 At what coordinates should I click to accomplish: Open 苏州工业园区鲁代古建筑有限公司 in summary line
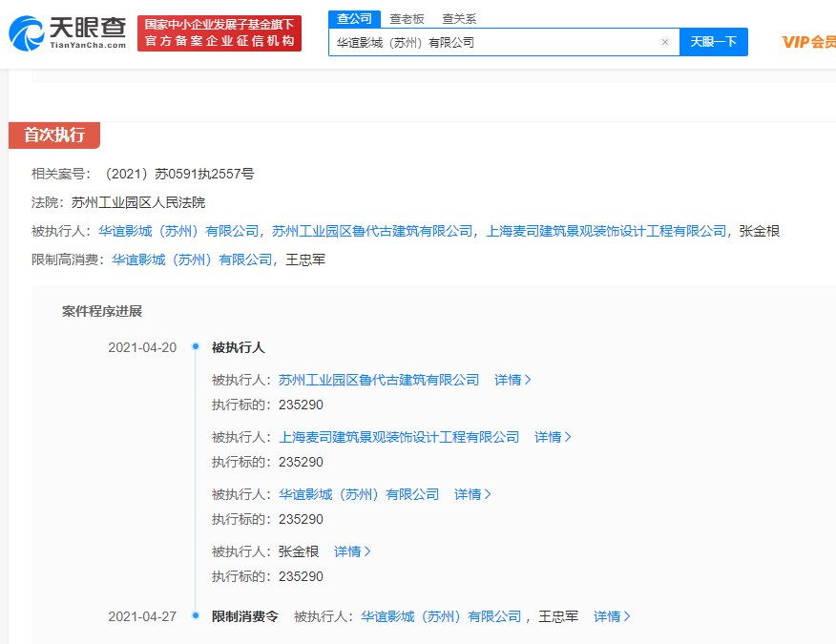click(x=372, y=232)
